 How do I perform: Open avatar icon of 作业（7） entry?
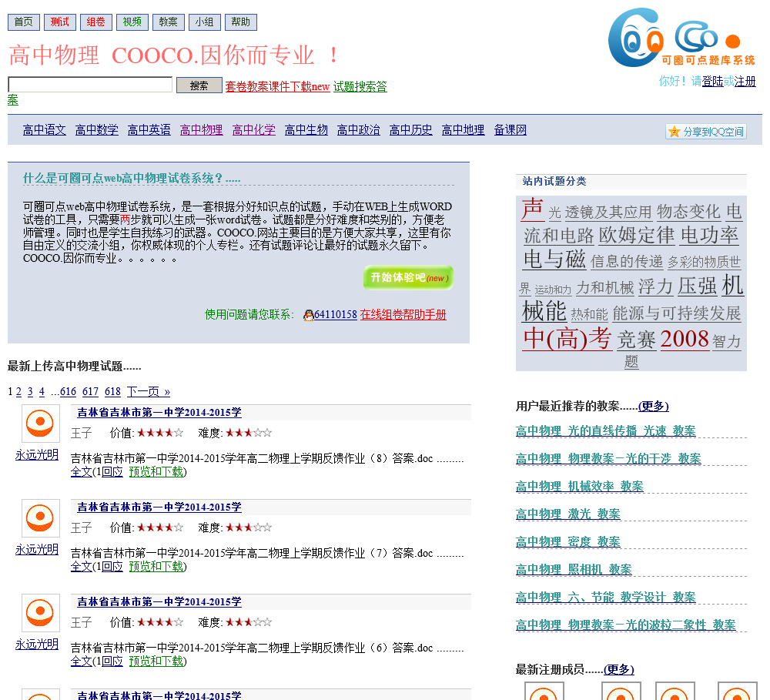41,518
